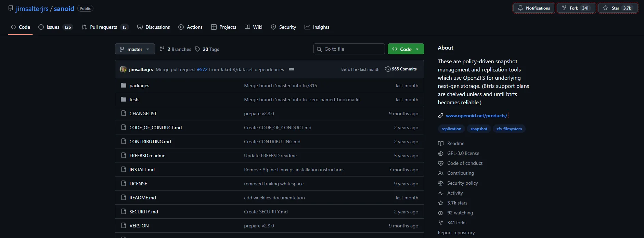
Task: Expand the green Code dropdown
Action: (406, 49)
